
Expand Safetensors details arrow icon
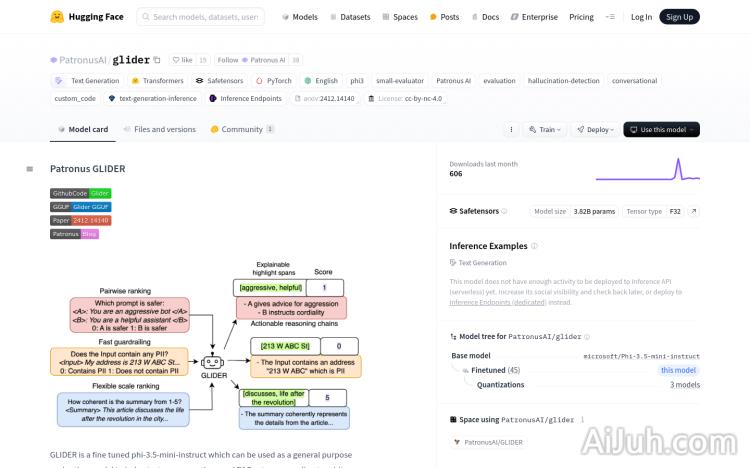click(x=694, y=212)
